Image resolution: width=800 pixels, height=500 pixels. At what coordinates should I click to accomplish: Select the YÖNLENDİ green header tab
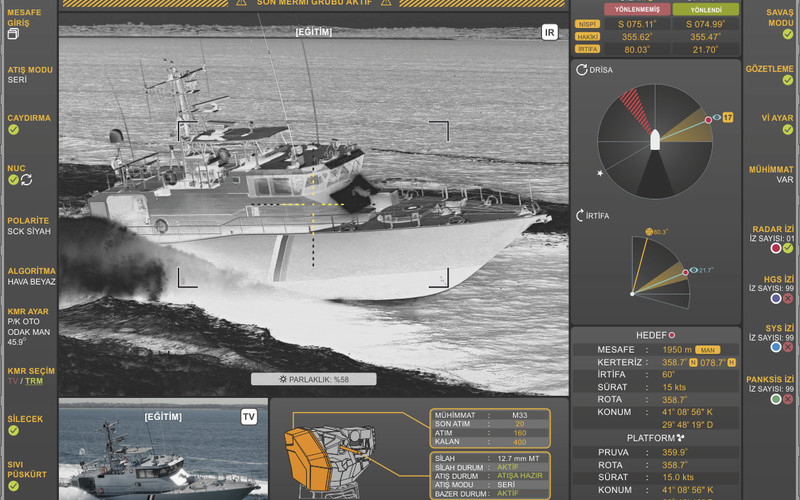pos(706,10)
